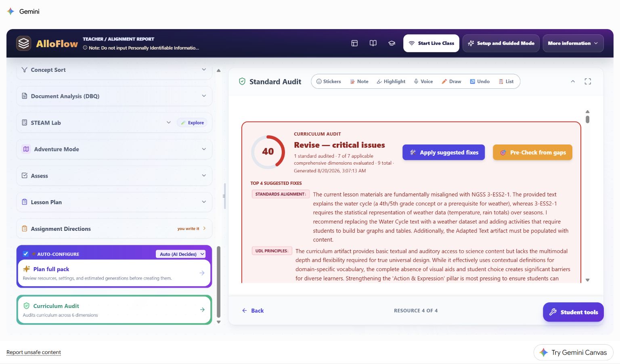Select the Note annotation tool
This screenshot has width=620, height=364.
coord(359,82)
